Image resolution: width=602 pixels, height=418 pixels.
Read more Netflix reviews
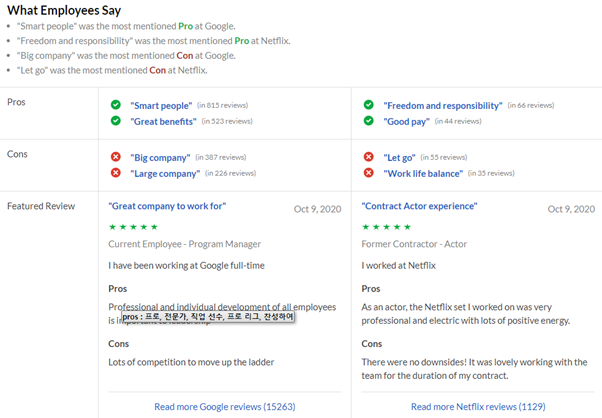[x=476, y=407]
